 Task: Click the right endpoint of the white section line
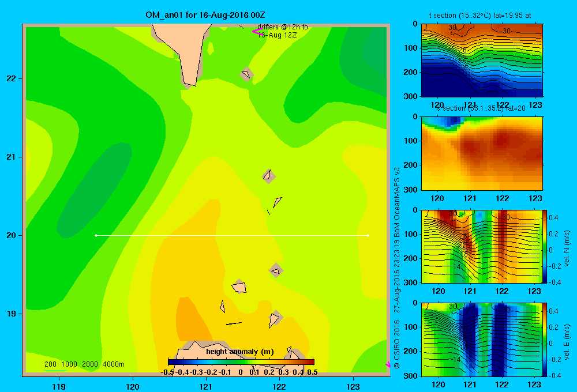click(x=368, y=235)
